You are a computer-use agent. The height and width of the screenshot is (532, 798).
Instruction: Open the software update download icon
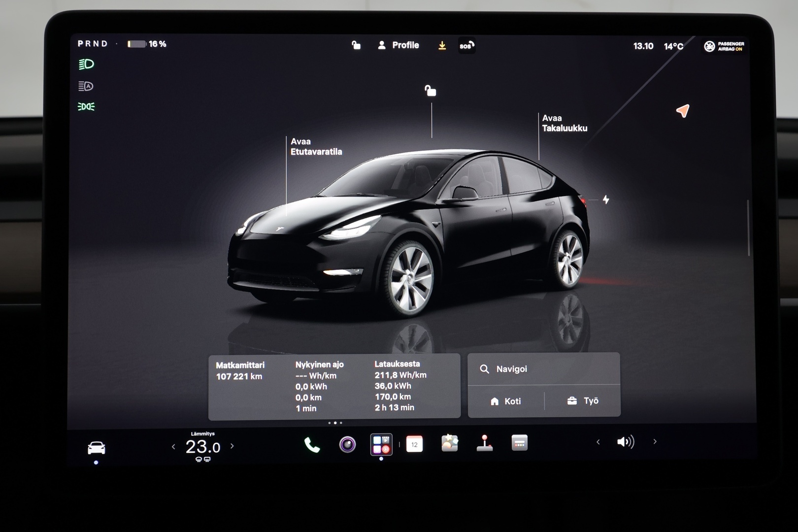pyautogui.click(x=442, y=45)
